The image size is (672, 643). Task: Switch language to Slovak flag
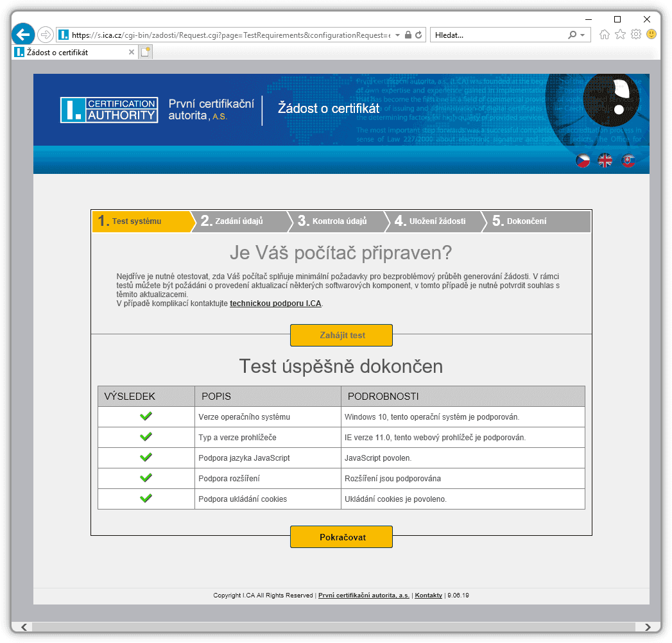628,160
